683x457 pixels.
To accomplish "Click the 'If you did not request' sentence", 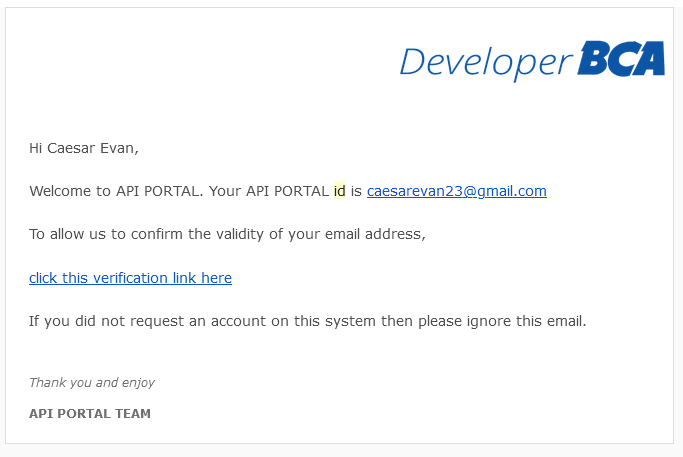I will 308,321.
